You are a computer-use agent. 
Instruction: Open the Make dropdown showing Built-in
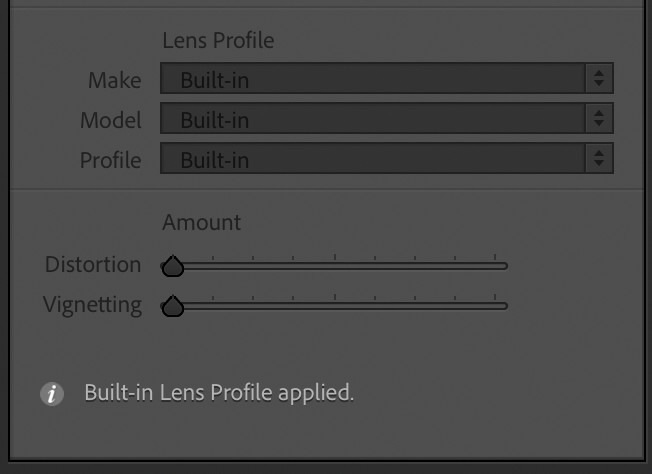point(372,79)
